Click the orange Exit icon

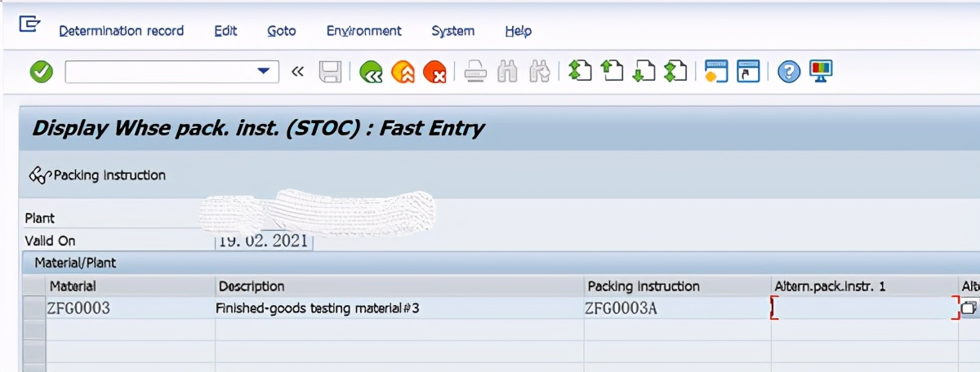coord(403,72)
